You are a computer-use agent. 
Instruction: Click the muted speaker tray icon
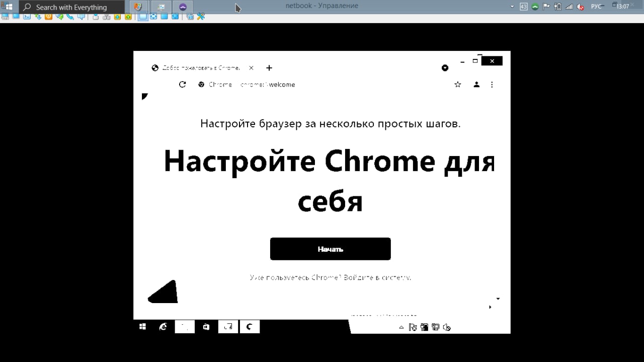(x=580, y=7)
